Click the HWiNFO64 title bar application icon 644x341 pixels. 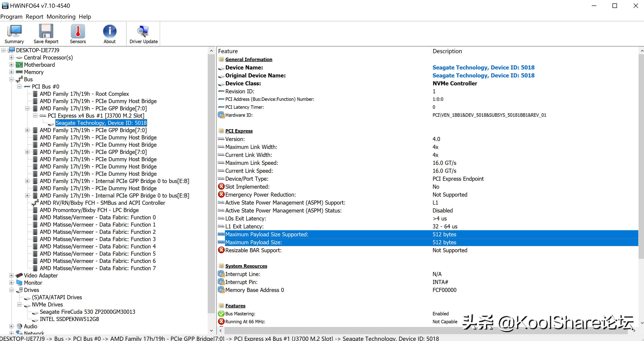5,5
